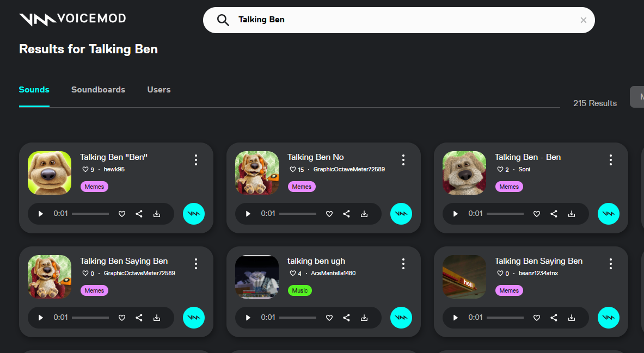Share the Talking Ben - Ben sound
This screenshot has height=353, width=644.
coord(554,214)
